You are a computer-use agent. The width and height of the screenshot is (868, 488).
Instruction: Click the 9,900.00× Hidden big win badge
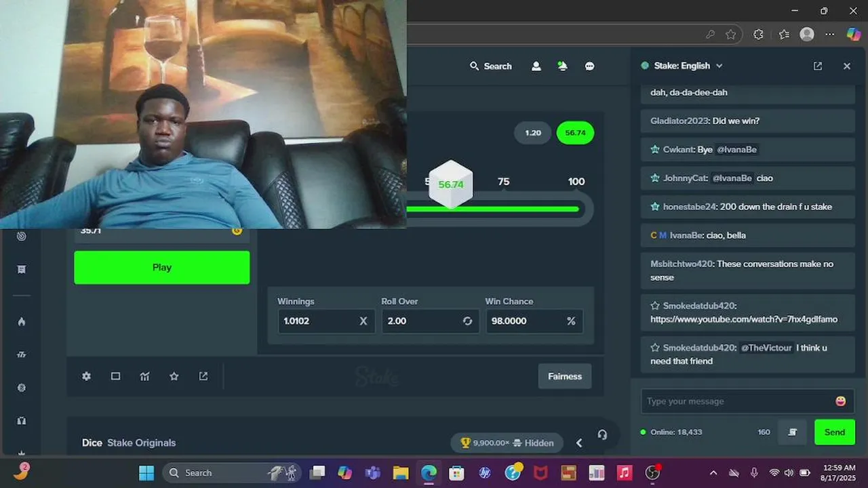[507, 443]
